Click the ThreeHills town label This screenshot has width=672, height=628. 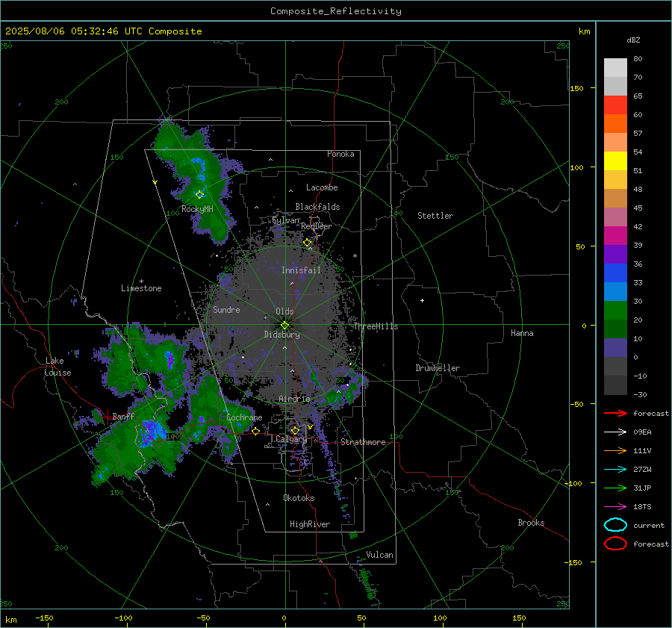[x=376, y=326]
